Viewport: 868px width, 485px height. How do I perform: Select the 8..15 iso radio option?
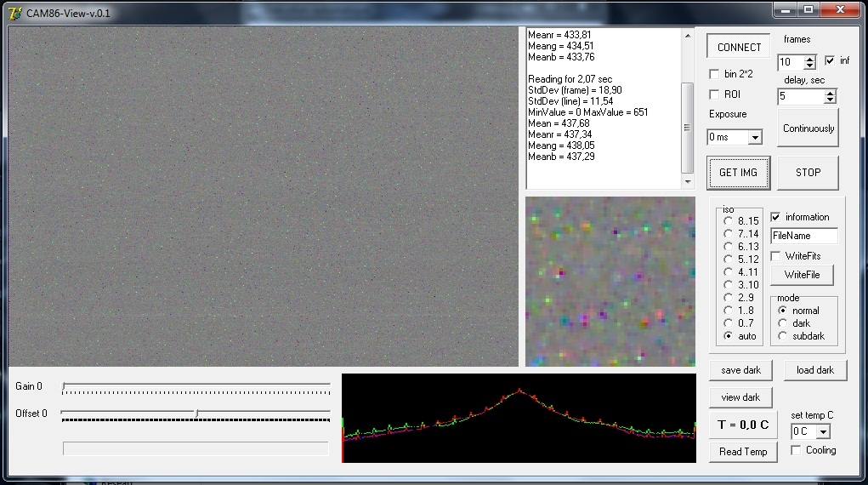[728, 220]
